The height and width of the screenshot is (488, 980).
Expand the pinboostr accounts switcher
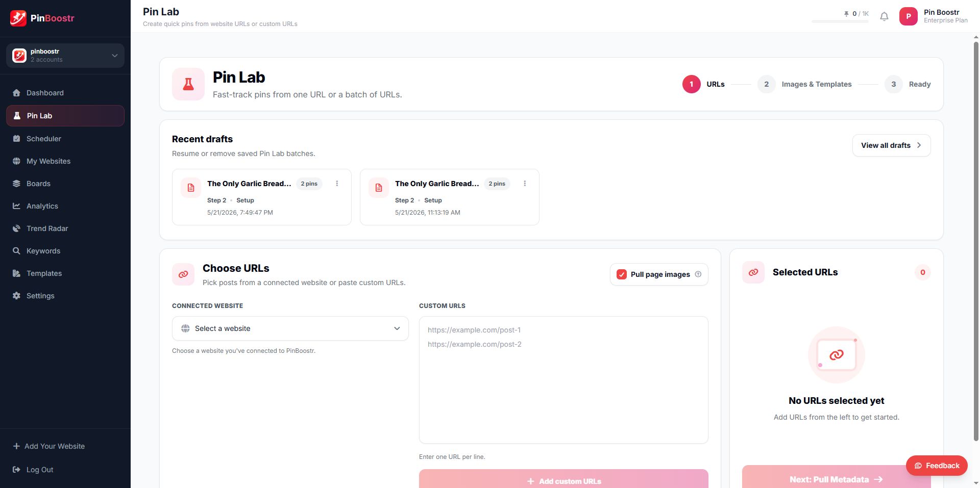[x=65, y=56]
